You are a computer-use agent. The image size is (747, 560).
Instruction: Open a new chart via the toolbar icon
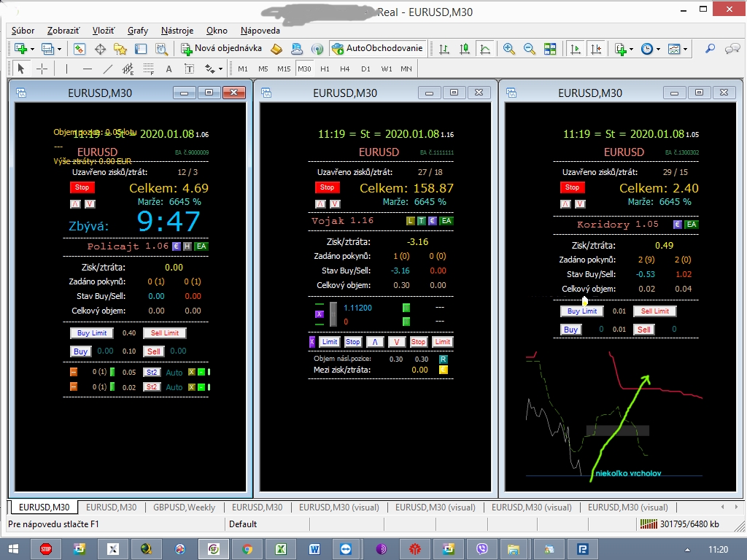(x=20, y=49)
